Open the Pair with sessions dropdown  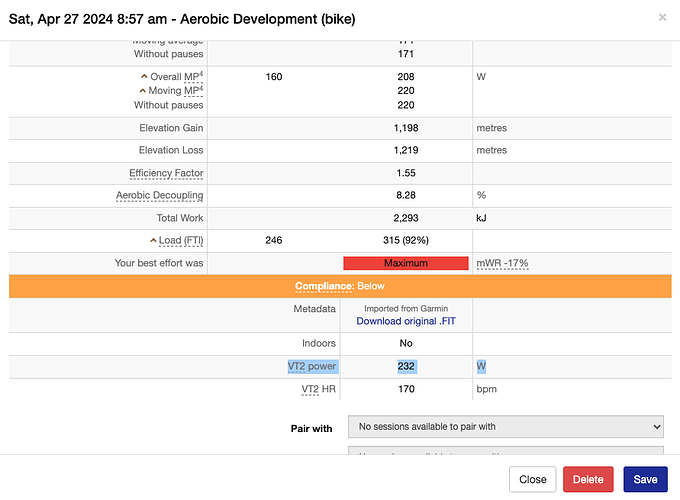[506, 427]
